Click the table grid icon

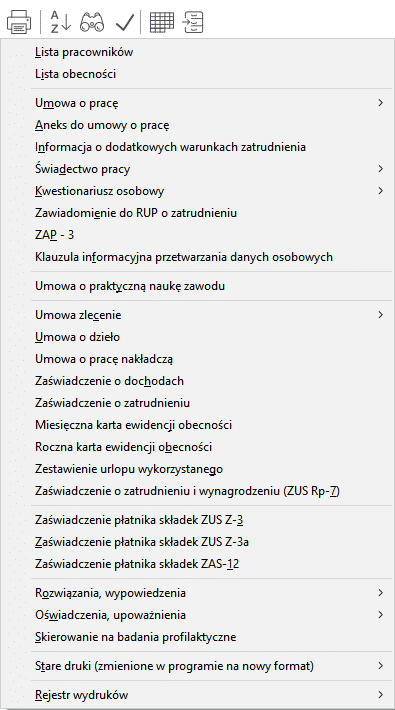[x=162, y=22]
